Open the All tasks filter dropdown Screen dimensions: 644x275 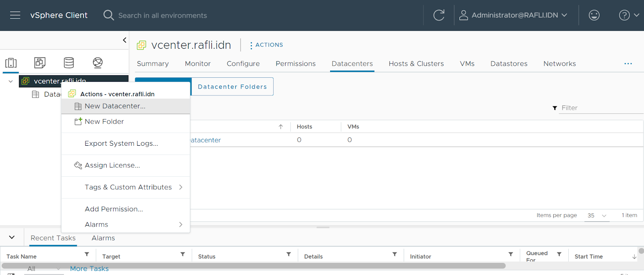(x=44, y=269)
